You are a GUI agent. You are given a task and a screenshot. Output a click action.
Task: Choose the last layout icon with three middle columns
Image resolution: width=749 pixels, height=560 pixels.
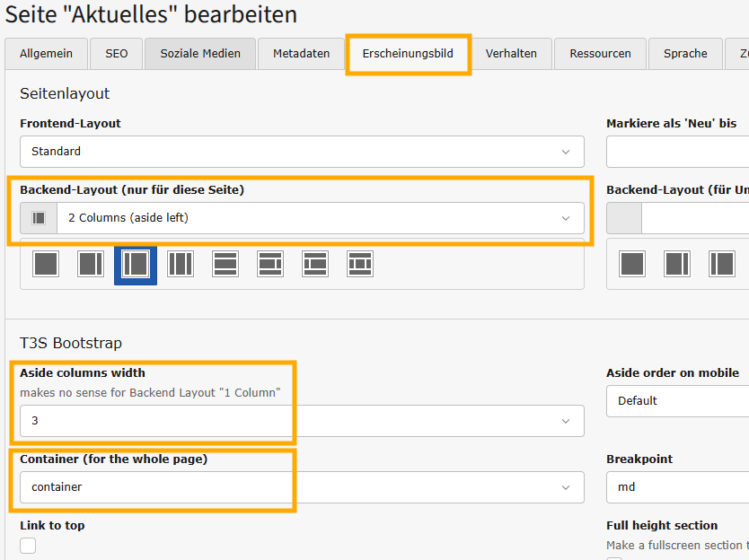click(360, 264)
